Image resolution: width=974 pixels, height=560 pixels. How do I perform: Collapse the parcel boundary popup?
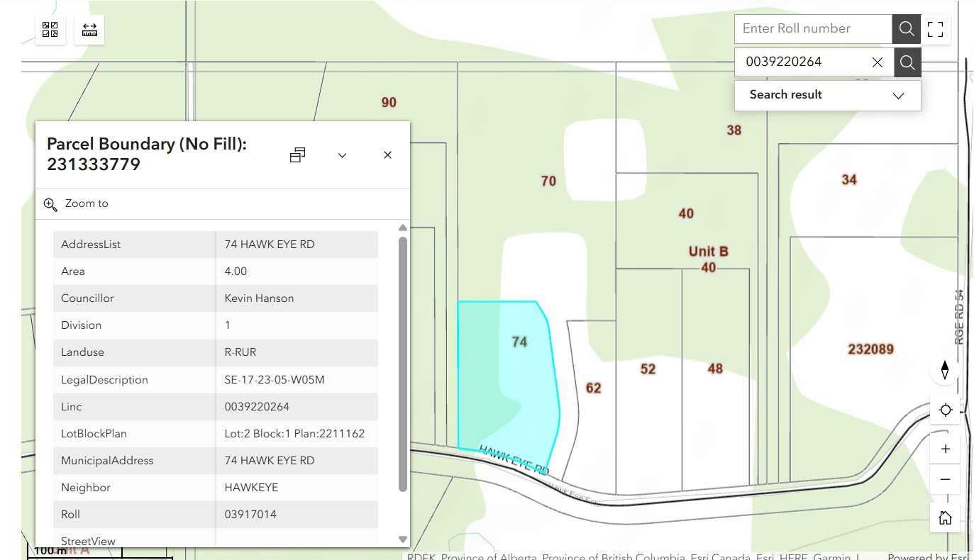tap(342, 155)
